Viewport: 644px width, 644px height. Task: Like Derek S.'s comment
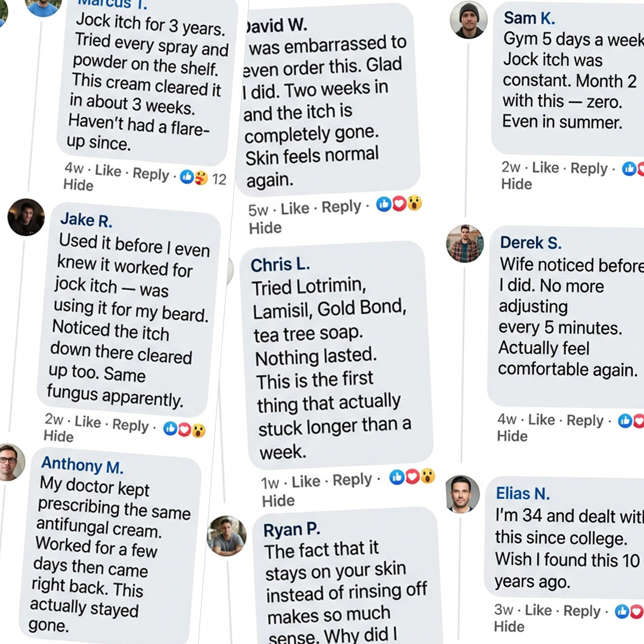(541, 420)
